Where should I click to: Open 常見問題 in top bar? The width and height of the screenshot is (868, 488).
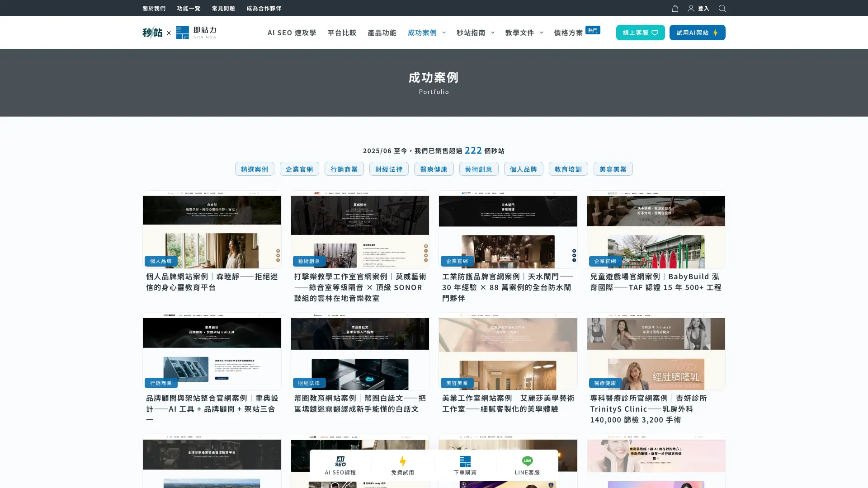tap(223, 8)
